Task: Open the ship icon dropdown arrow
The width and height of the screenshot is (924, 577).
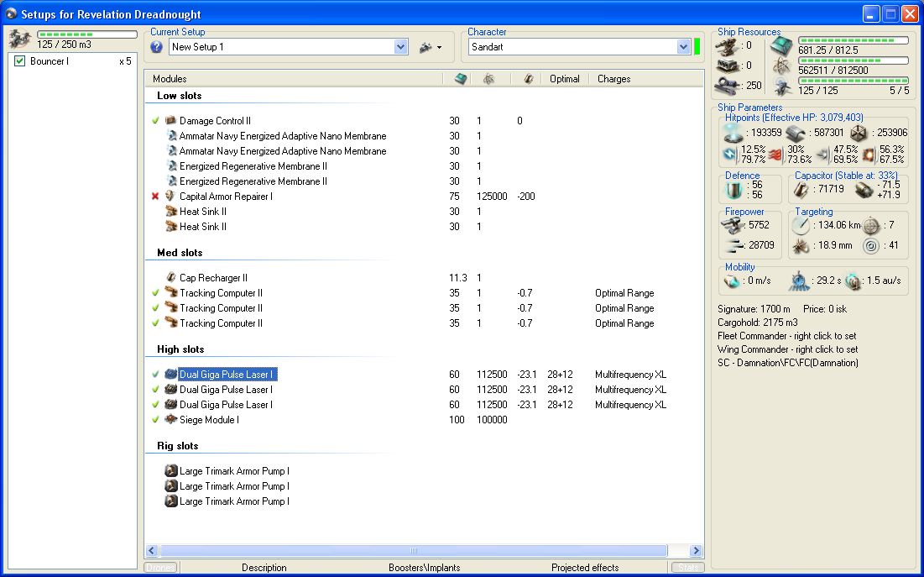Action: [x=439, y=48]
